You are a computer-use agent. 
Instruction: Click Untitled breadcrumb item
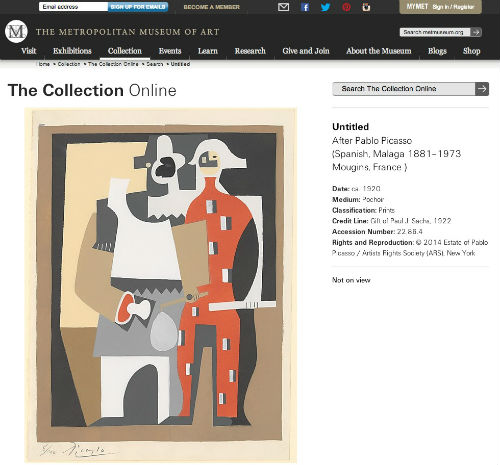pyautogui.click(x=180, y=64)
